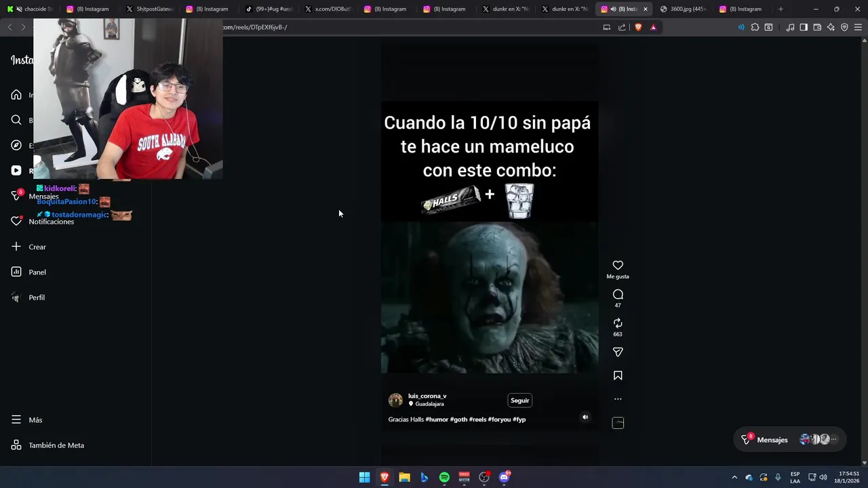Open the #humor hashtag
This screenshot has width=868, height=488.
click(437, 420)
